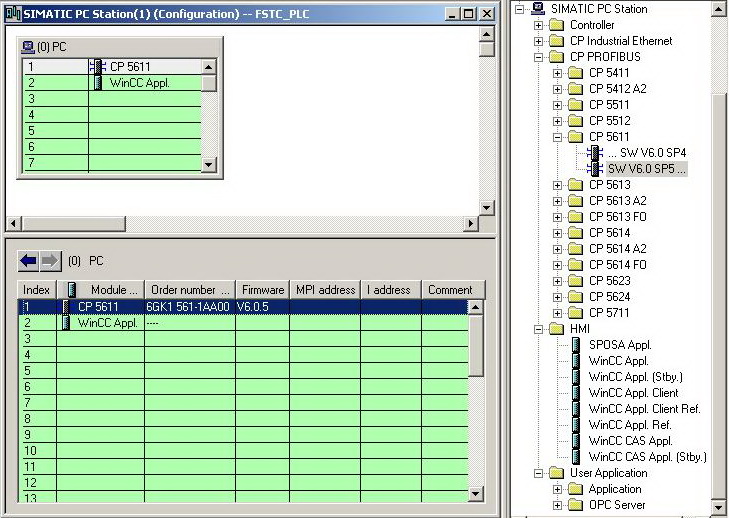
Task: Expand the Controller folder
Action: 538,25
